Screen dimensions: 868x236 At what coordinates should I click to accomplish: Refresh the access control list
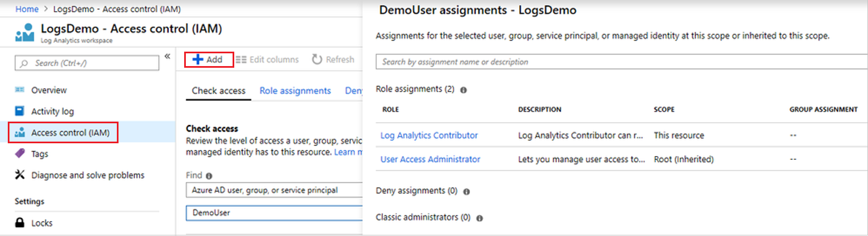click(x=333, y=59)
